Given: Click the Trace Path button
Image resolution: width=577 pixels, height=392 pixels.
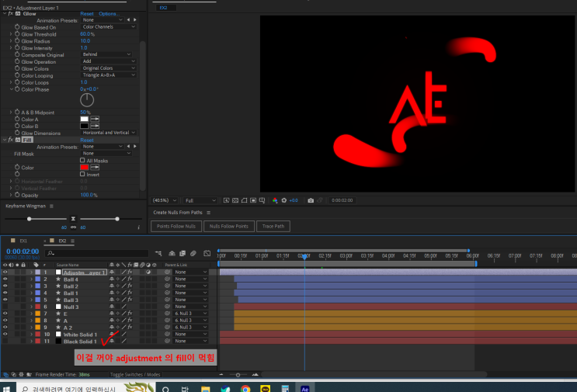Looking at the screenshot, I should (273, 226).
